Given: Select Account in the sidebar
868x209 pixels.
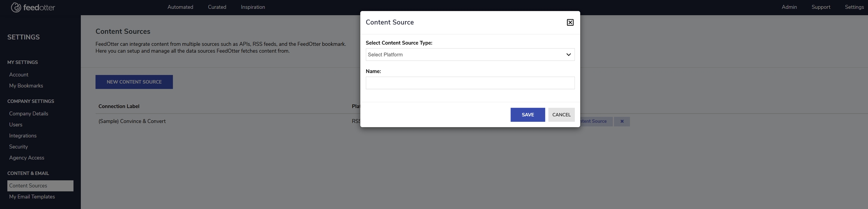Looking at the screenshot, I should (19, 75).
